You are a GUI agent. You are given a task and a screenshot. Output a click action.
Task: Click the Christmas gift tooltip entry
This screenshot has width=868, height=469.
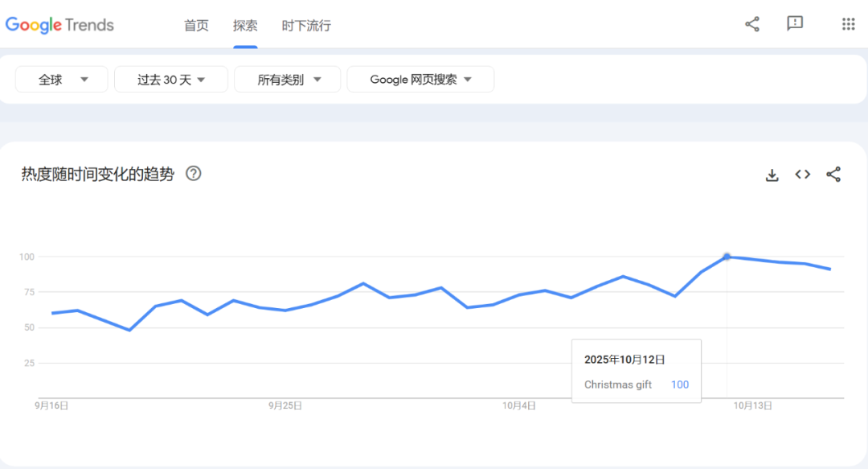tap(618, 385)
